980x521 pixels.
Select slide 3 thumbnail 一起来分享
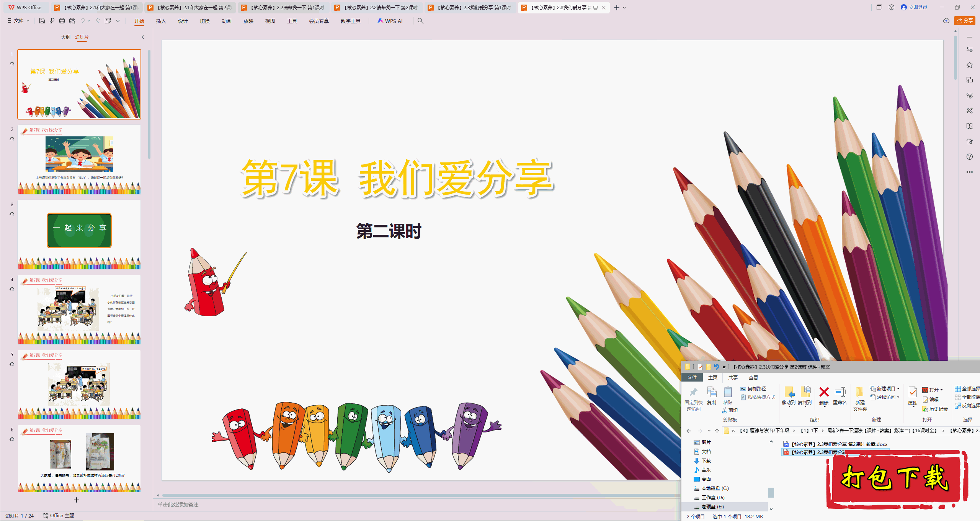pyautogui.click(x=79, y=234)
